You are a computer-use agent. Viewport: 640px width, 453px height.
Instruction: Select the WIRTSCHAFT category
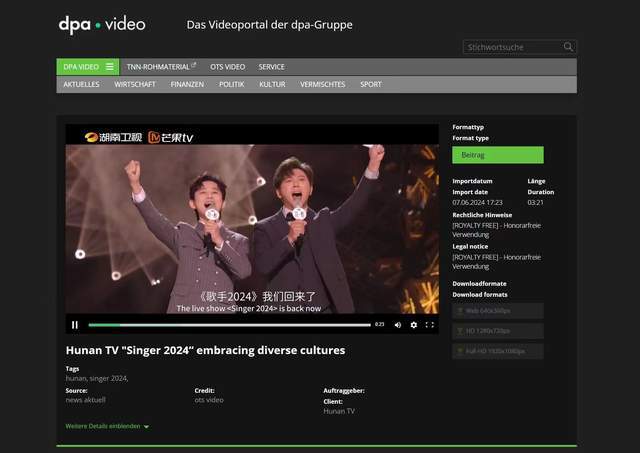[x=135, y=85]
